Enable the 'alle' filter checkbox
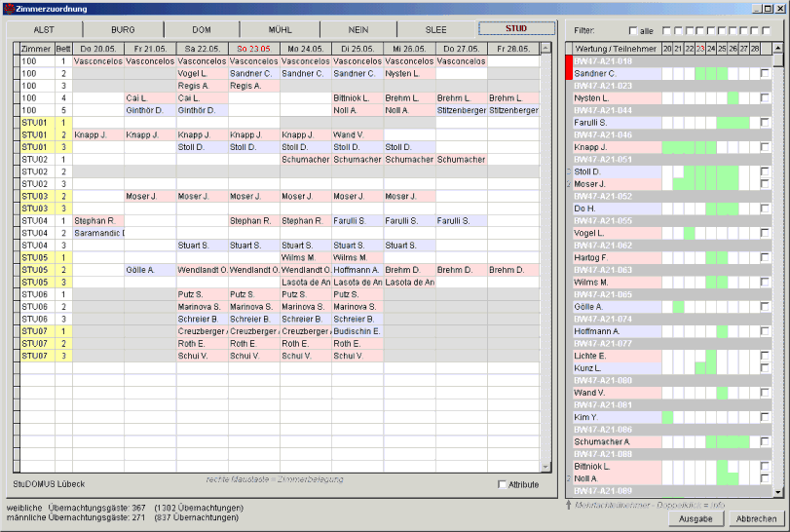The image size is (790, 532). tap(633, 31)
